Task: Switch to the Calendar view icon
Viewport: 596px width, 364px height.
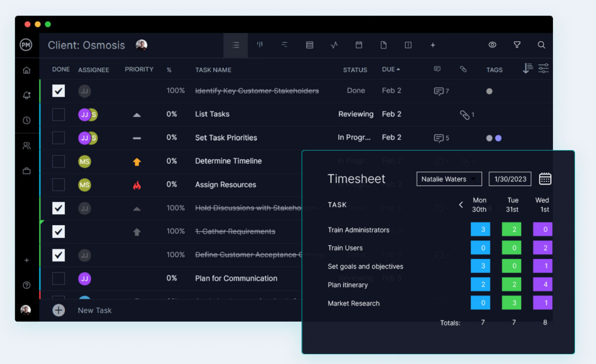Action: (x=359, y=45)
